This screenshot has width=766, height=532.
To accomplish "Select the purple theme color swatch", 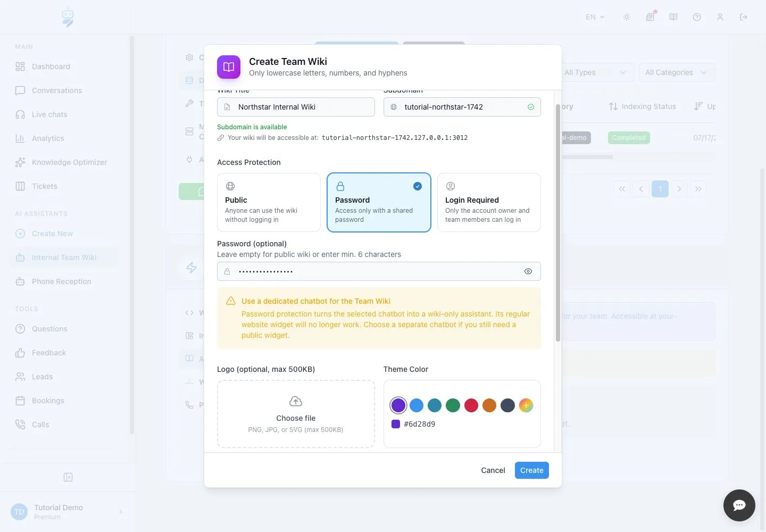I will pos(398,405).
